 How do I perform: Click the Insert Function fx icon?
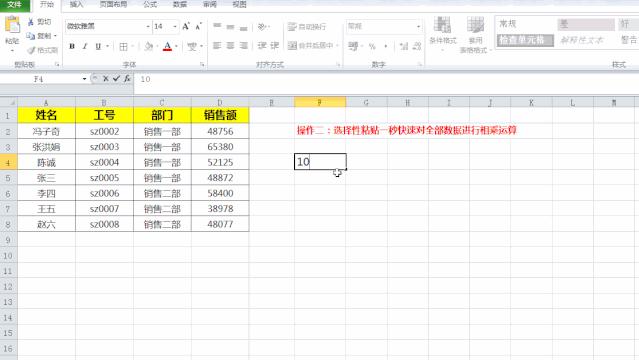(127, 79)
